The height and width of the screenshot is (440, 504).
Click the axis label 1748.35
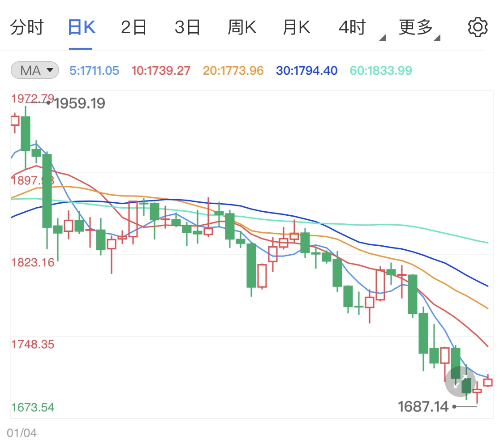(x=32, y=344)
